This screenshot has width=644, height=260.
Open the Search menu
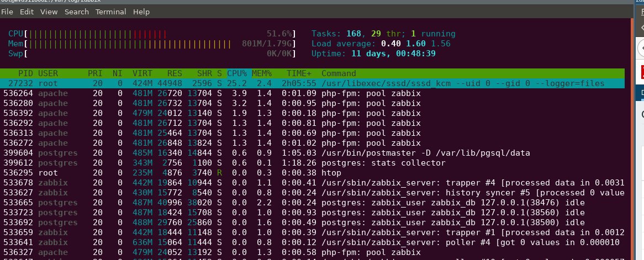76,12
